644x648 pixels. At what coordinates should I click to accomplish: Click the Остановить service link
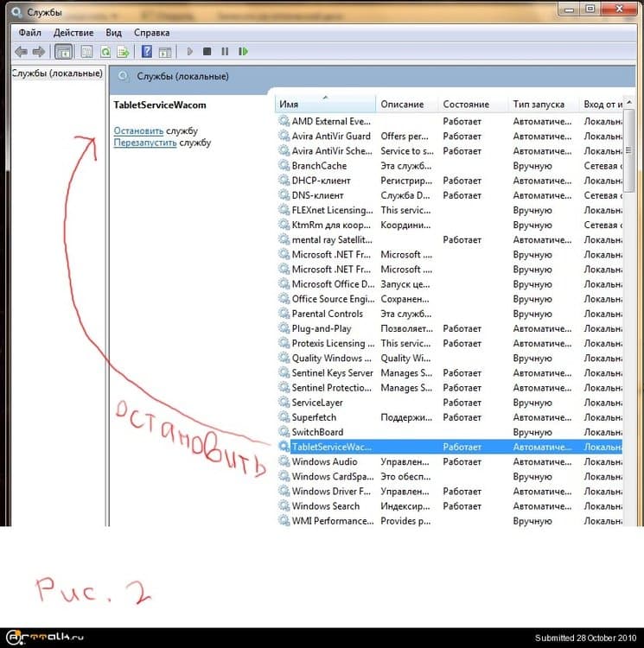coord(139,130)
